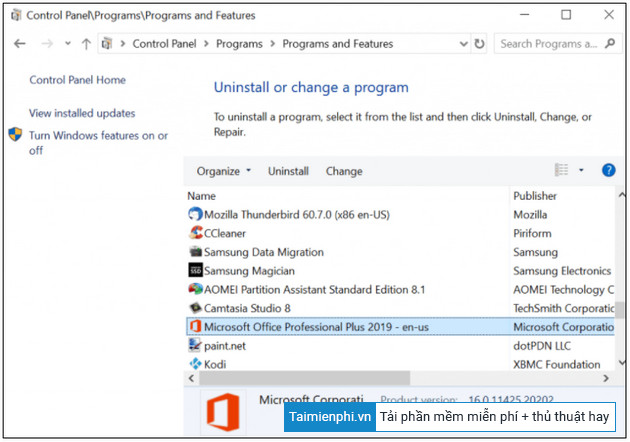Select Camtasia Studio 8 entry name

click(247, 309)
